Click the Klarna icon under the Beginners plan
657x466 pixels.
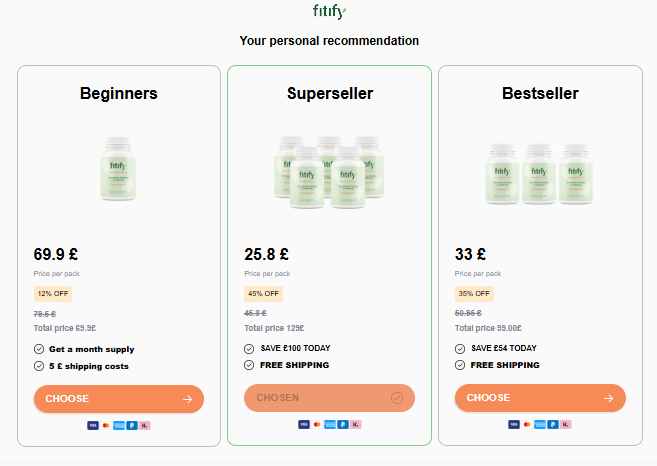pos(145,425)
